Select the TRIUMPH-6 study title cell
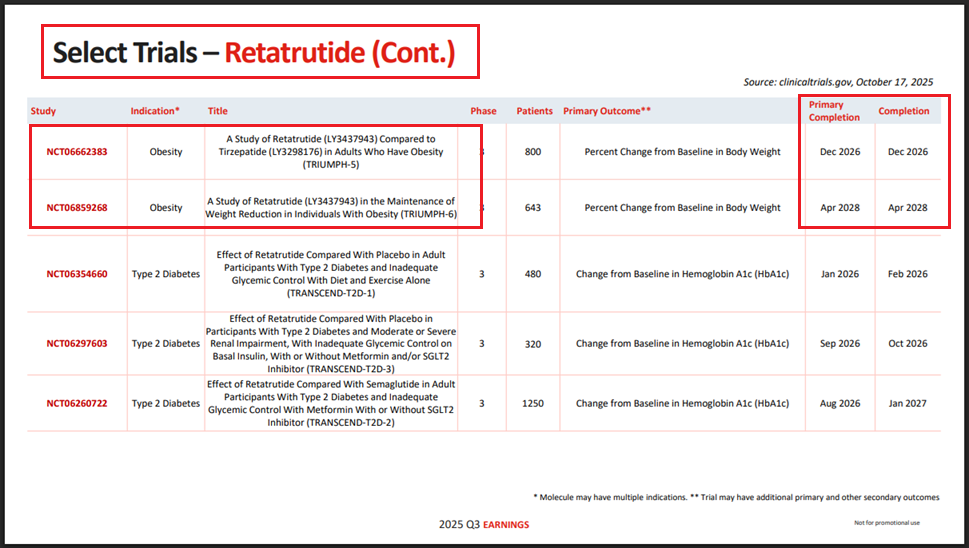The width and height of the screenshot is (969, 548). (x=331, y=208)
